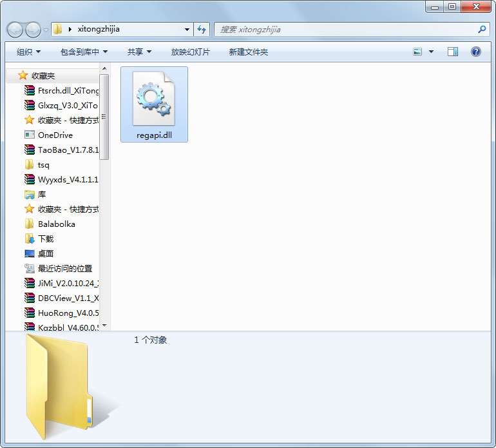The image size is (496, 448).
Task: Open help with the blue question icon
Action: [x=476, y=52]
